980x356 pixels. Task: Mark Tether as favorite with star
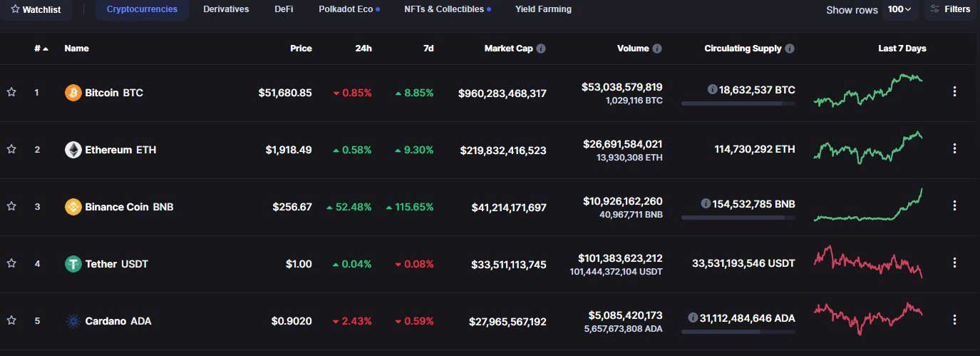point(11,263)
